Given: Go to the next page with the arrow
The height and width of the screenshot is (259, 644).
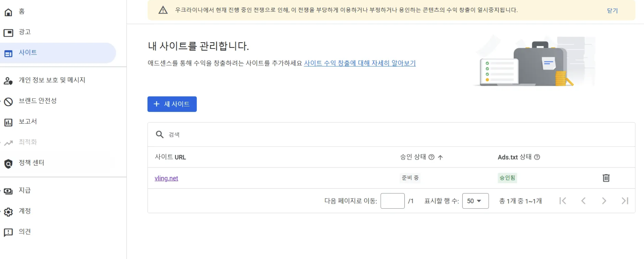Looking at the screenshot, I should [x=604, y=201].
